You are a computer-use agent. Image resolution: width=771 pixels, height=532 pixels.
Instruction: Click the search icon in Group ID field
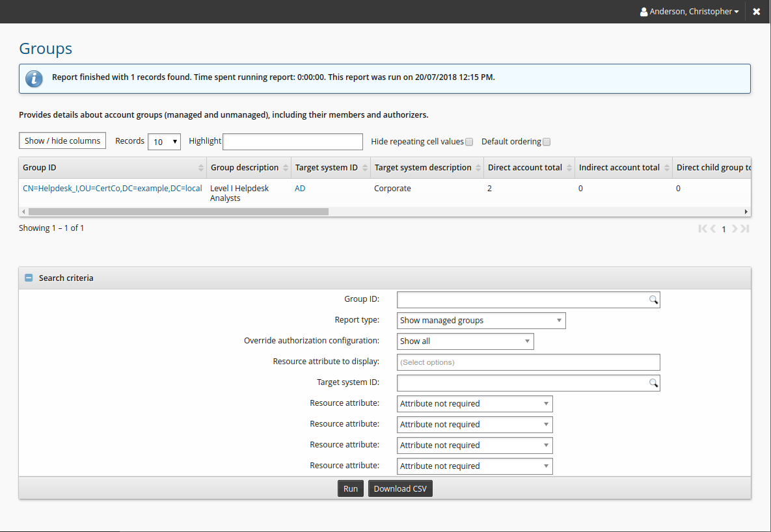653,300
